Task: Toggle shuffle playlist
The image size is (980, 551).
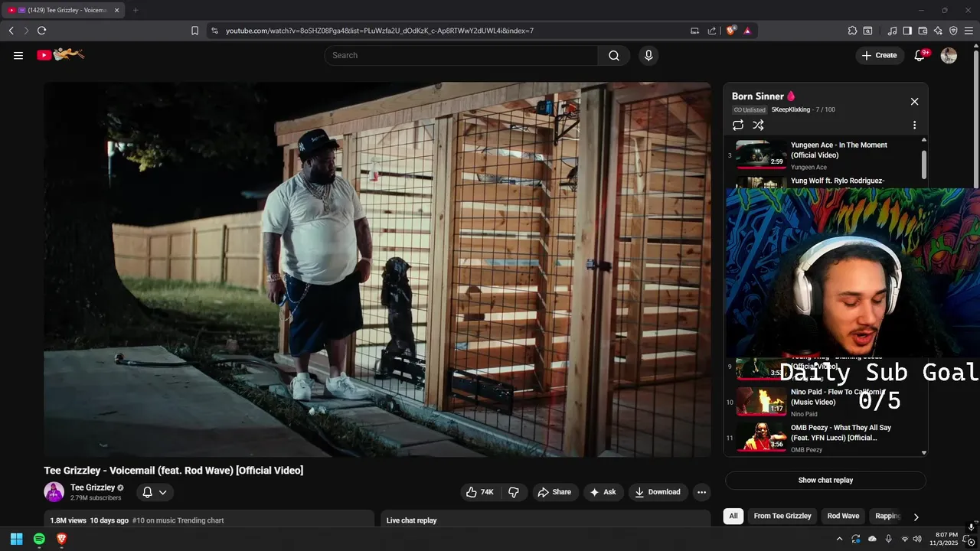Action: (758, 125)
